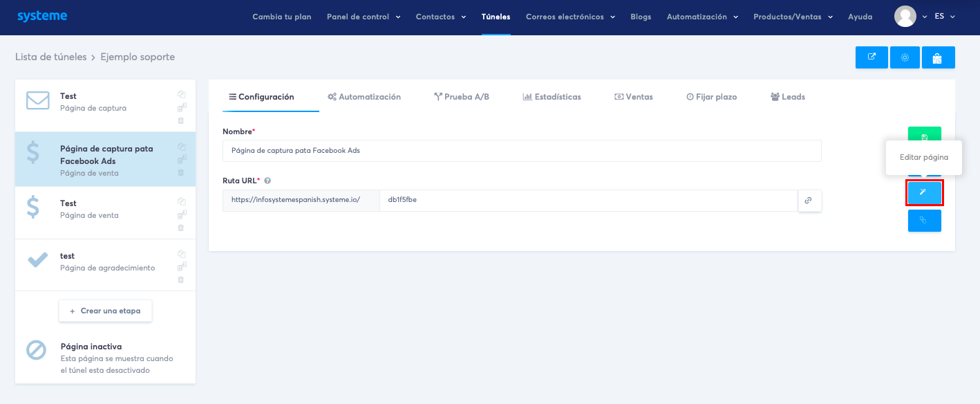Click inside the Nombre input field

point(522,151)
